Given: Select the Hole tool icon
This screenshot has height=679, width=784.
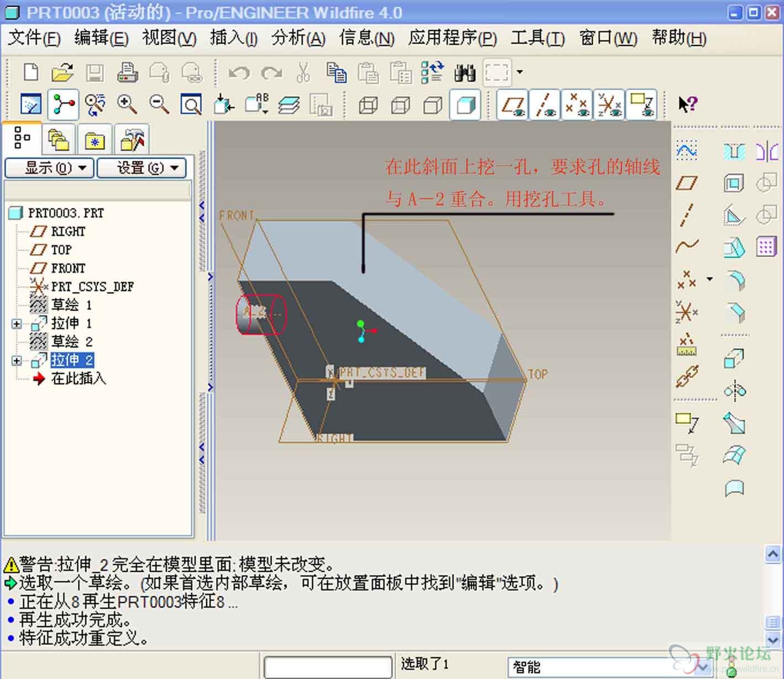Looking at the screenshot, I should (x=734, y=151).
